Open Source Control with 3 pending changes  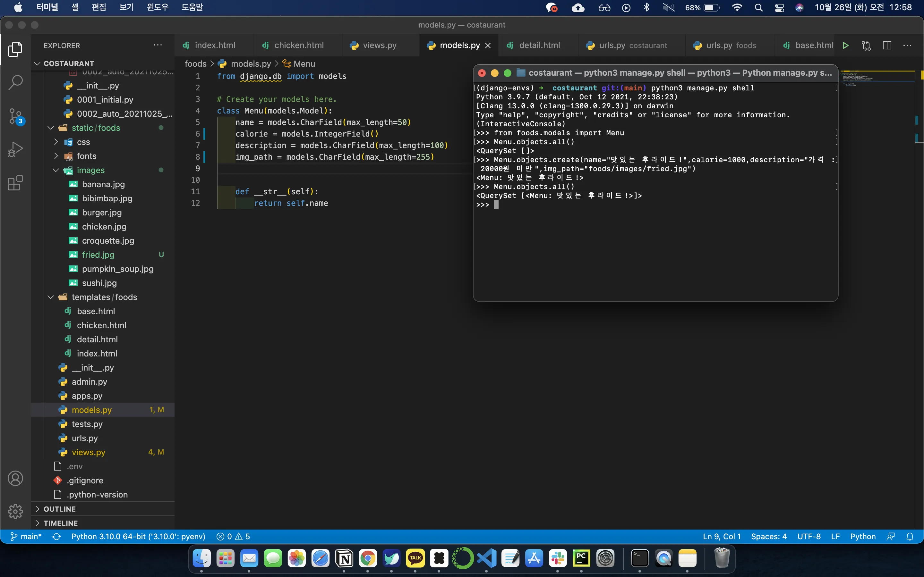[15, 116]
